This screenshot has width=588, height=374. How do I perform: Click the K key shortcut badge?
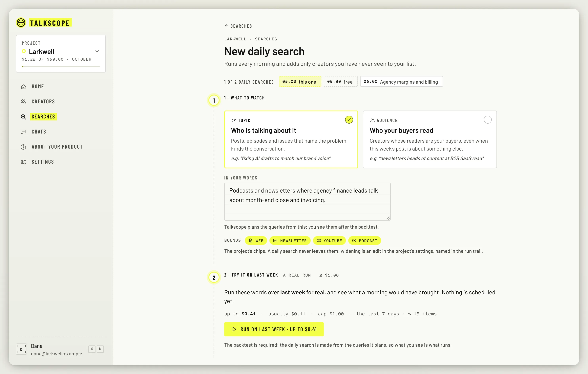click(x=100, y=349)
